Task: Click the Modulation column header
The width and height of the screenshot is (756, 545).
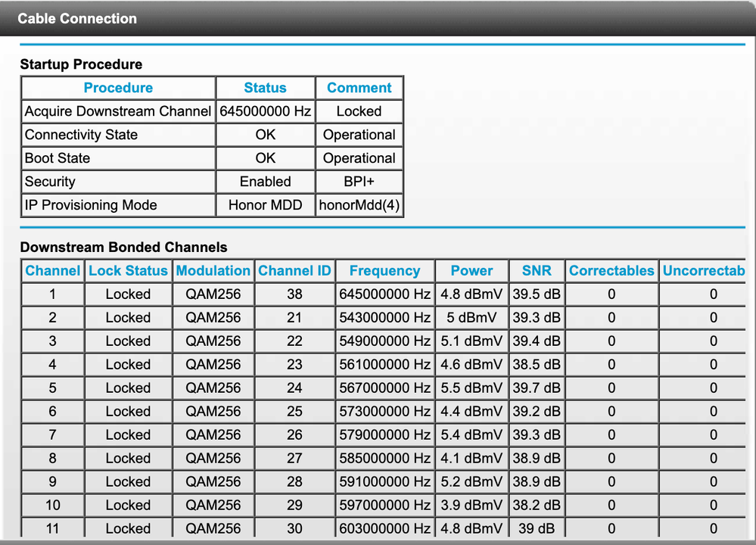Action: pos(213,270)
